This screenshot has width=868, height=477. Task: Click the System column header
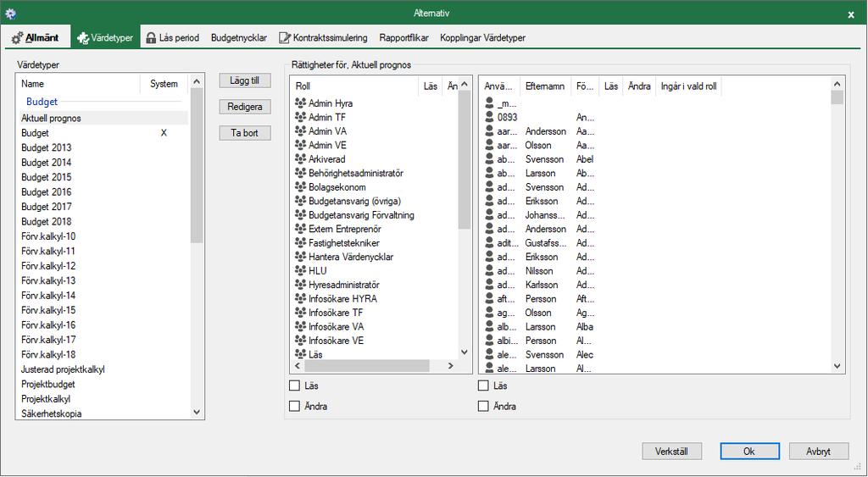[x=164, y=84]
